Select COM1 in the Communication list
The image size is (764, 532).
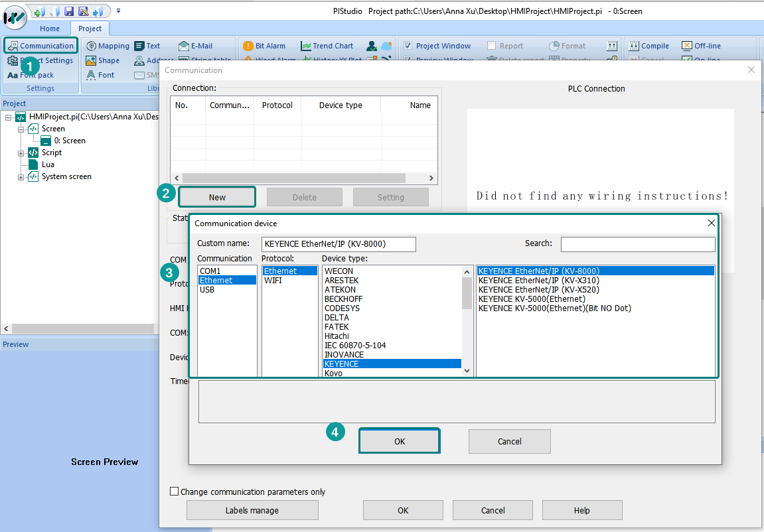227,271
